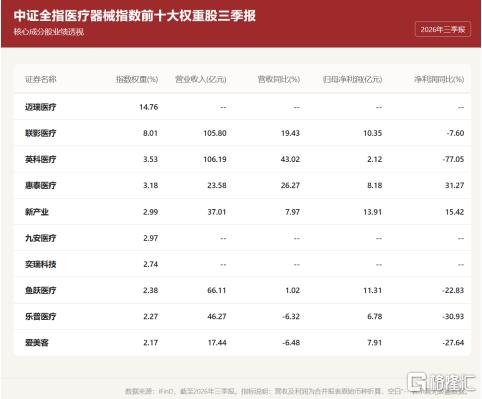Click 惠泰医疗 revenue growth 26.27
Viewport: 482px width, 399px height.
click(290, 185)
